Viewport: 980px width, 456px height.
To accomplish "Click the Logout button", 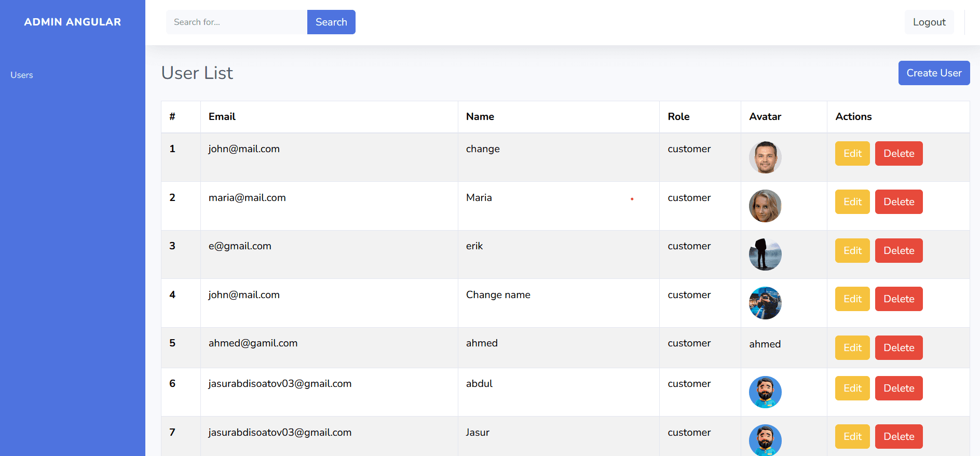I will click(929, 22).
